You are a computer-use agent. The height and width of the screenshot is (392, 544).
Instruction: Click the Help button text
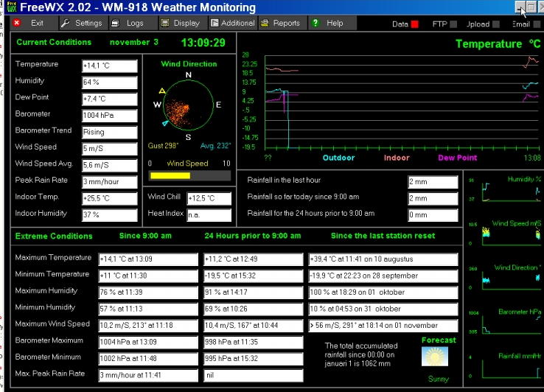coord(335,24)
